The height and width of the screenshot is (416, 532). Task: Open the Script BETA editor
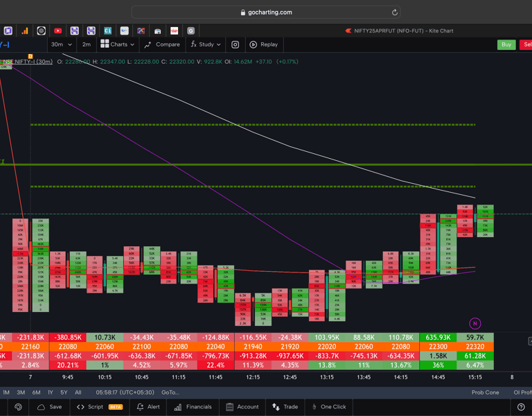click(100, 407)
